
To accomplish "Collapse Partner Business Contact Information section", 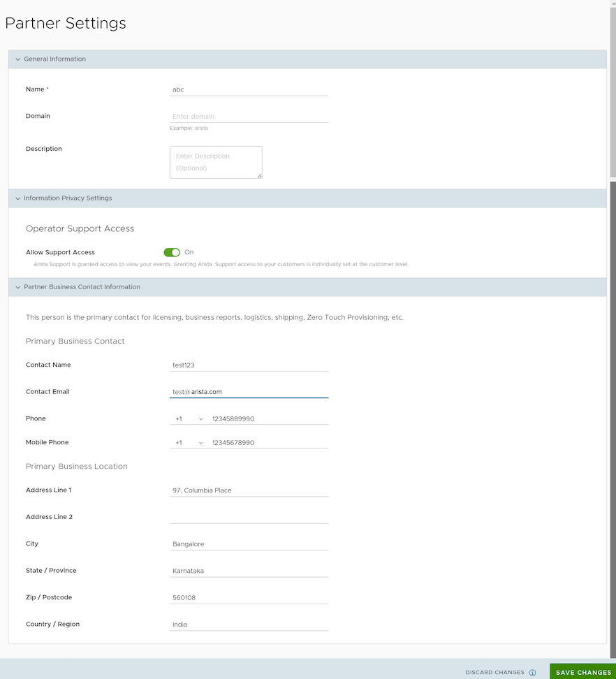I will click(x=18, y=287).
